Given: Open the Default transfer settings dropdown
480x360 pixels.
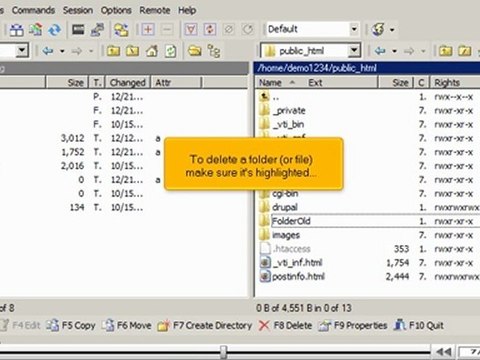Looking at the screenshot, I should pyautogui.click(x=354, y=29).
